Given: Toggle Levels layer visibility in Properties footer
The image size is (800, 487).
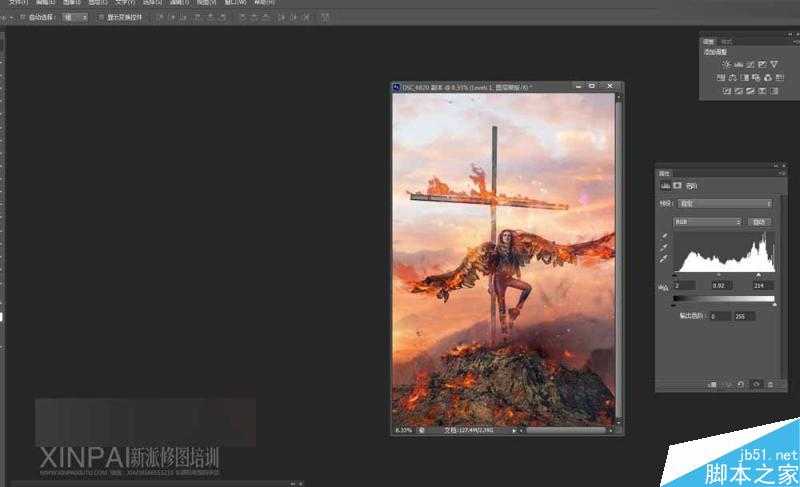Looking at the screenshot, I should [757, 384].
